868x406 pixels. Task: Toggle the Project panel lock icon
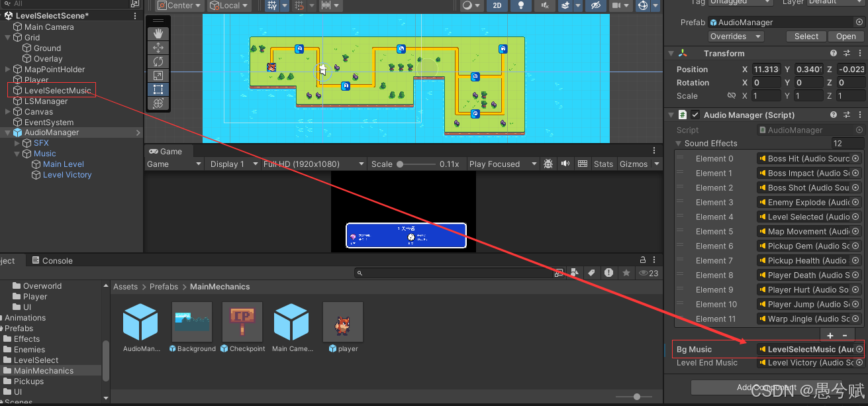642,260
